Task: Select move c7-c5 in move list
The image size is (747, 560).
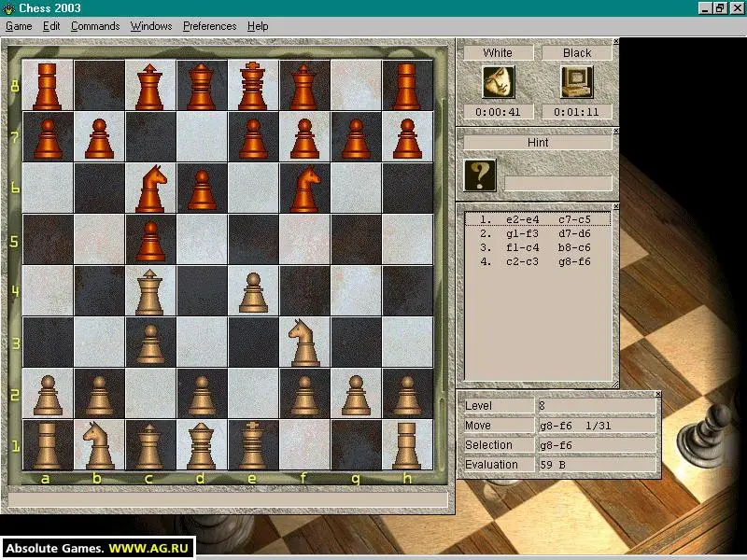Action: [574, 219]
